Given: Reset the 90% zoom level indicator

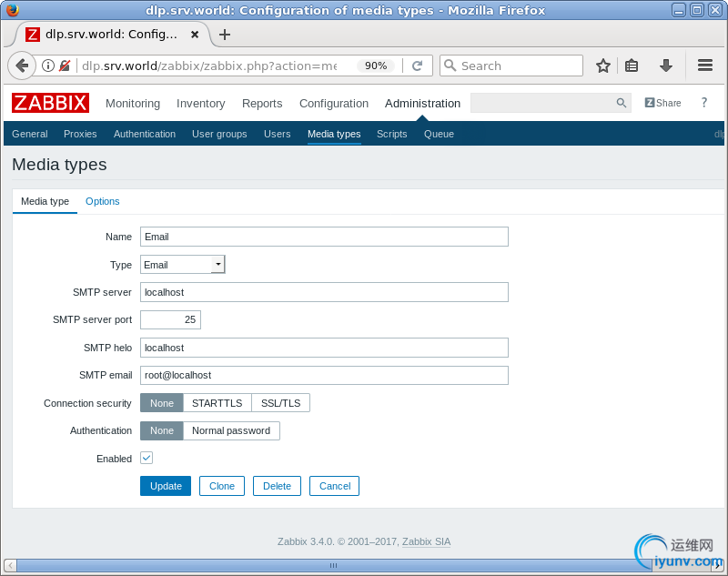Looking at the screenshot, I should coord(376,66).
